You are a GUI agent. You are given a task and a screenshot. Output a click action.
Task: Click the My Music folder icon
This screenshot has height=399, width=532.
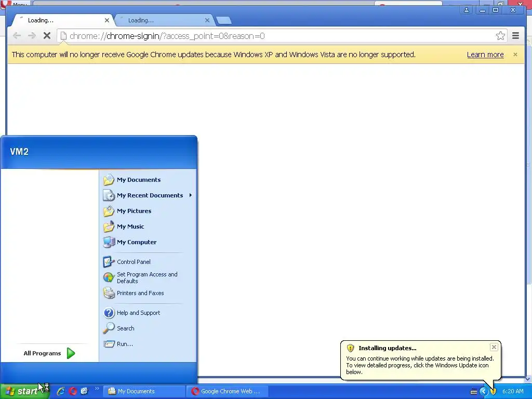(x=109, y=227)
